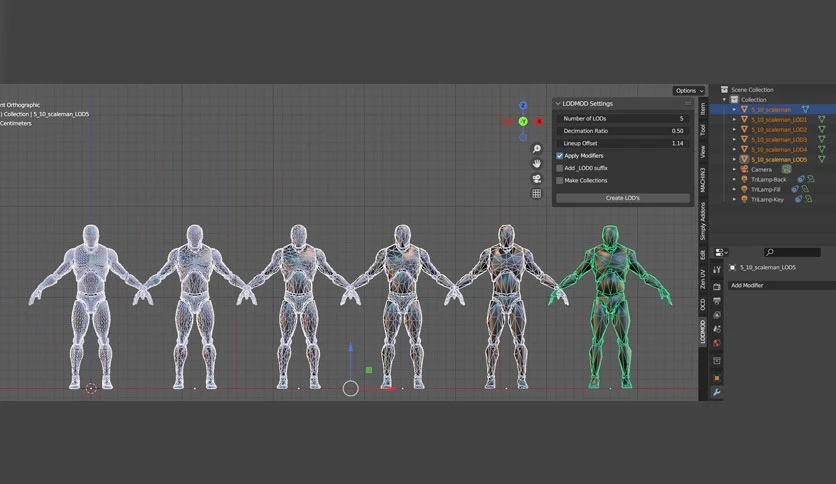This screenshot has height=484, width=836.
Task: Click the 5_10_scaleman_LOD5 object name in properties
Action: [x=768, y=268]
